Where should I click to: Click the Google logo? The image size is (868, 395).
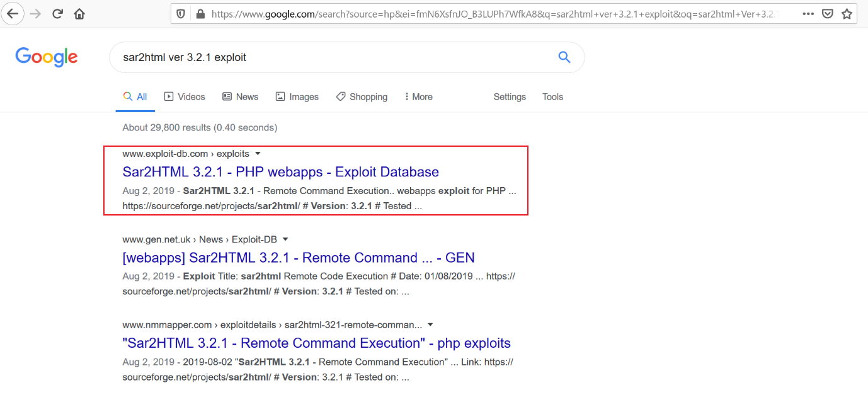click(47, 57)
